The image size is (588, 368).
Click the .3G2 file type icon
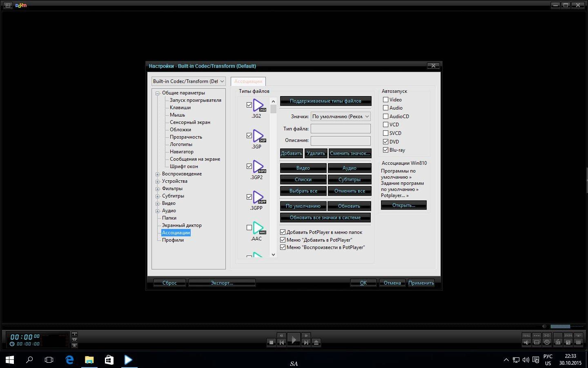pyautogui.click(x=258, y=105)
